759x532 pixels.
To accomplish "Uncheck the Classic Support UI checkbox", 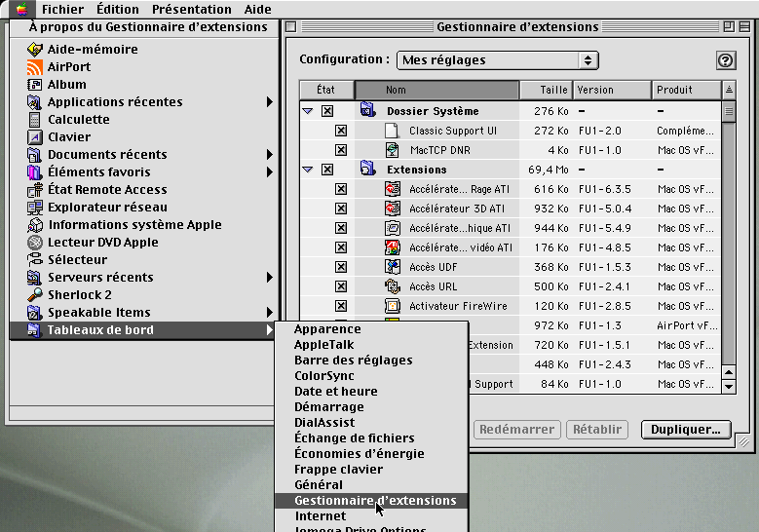I will [341, 131].
